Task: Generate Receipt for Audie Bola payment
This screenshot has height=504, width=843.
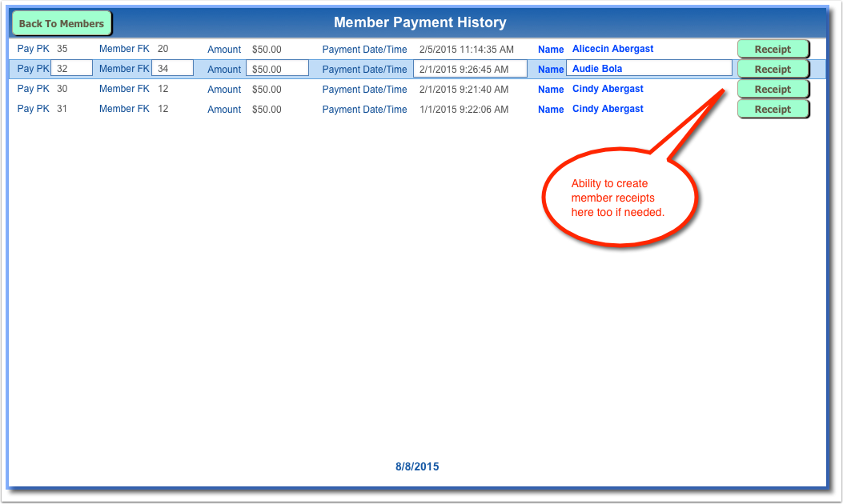Action: (773, 69)
